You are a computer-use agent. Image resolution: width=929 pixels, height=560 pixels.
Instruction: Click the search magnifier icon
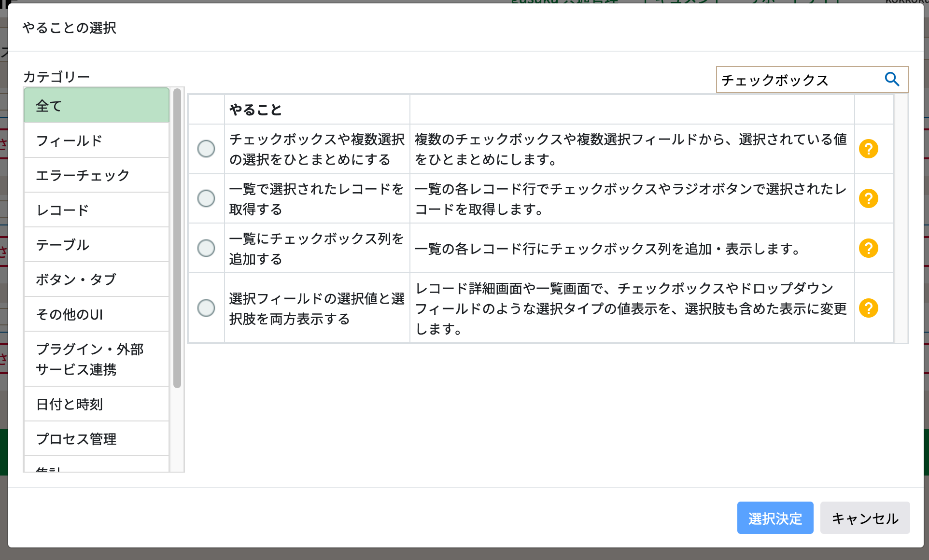(x=892, y=80)
